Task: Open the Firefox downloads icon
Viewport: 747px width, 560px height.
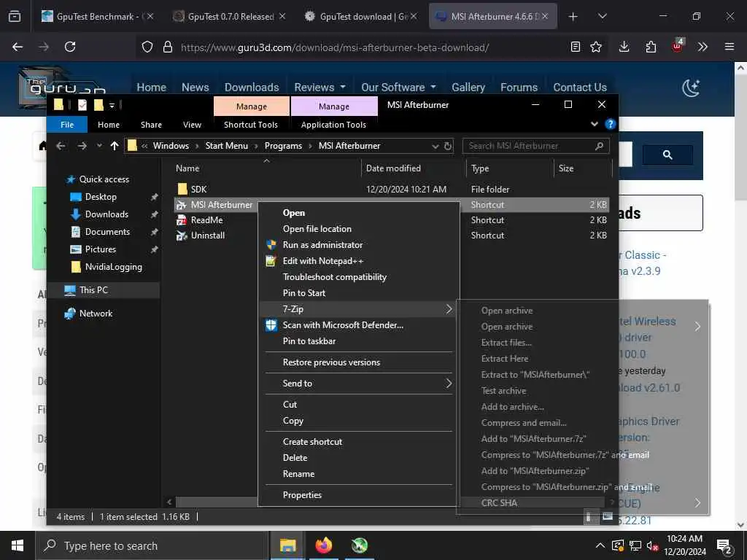Action: tap(624, 47)
